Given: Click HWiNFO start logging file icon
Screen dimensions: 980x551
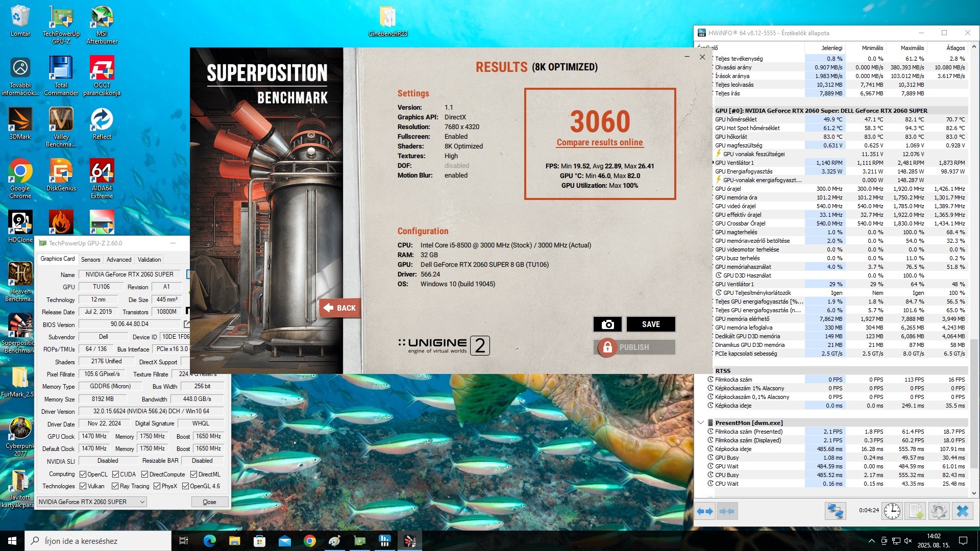Looking at the screenshot, I should [916, 511].
